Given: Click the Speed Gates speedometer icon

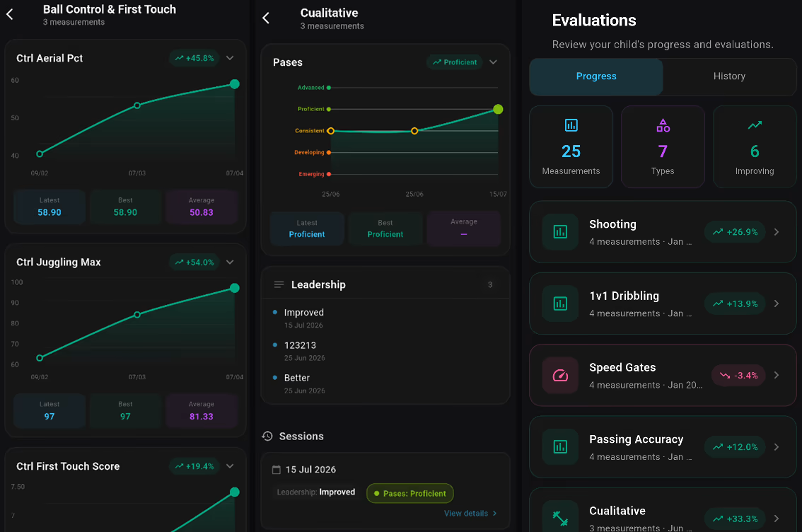Looking at the screenshot, I should [560, 375].
